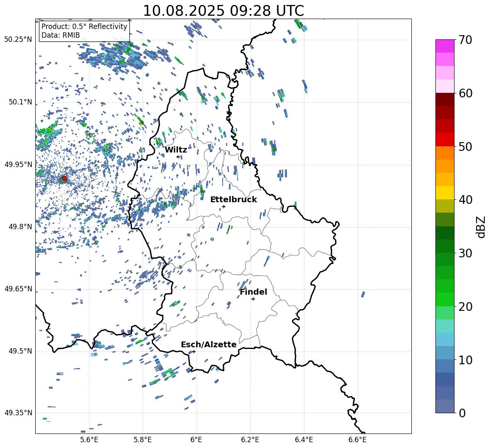Click the 60 tick on the colorbar
Viewport: 491px width, 448px height.
tap(465, 93)
